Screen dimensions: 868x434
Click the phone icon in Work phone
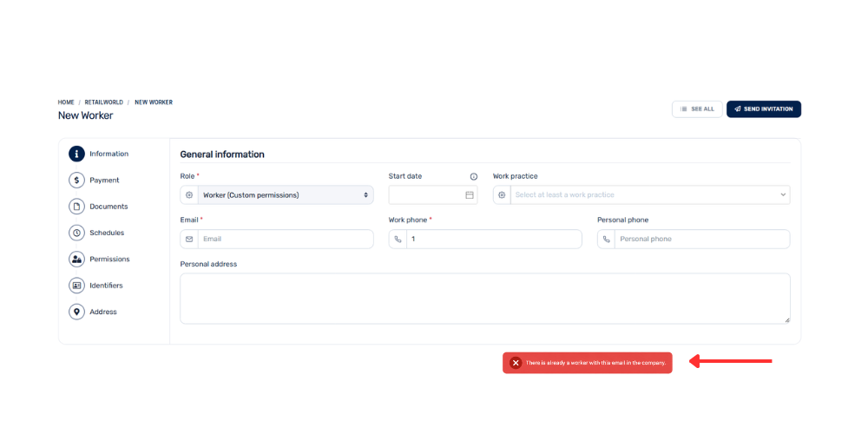tap(398, 240)
